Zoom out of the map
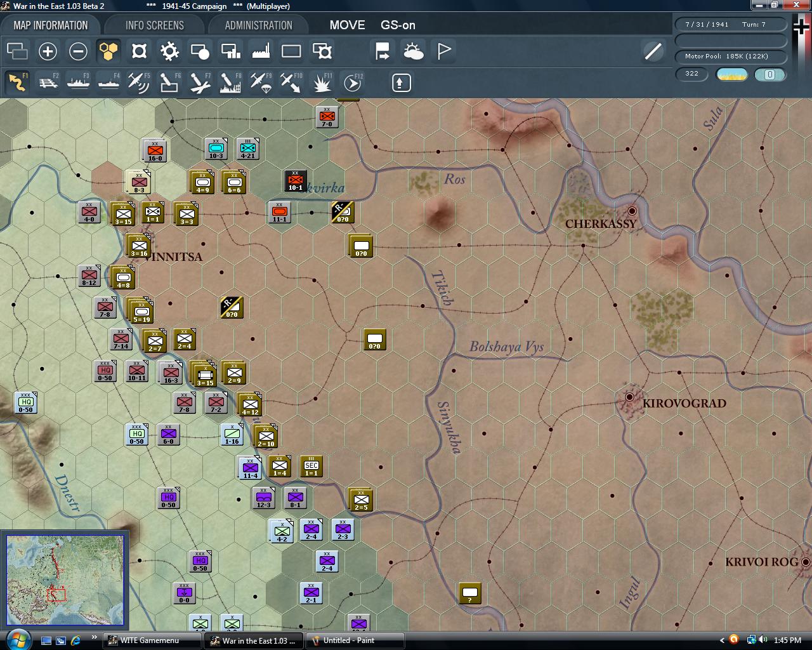812x650 pixels. coord(78,51)
